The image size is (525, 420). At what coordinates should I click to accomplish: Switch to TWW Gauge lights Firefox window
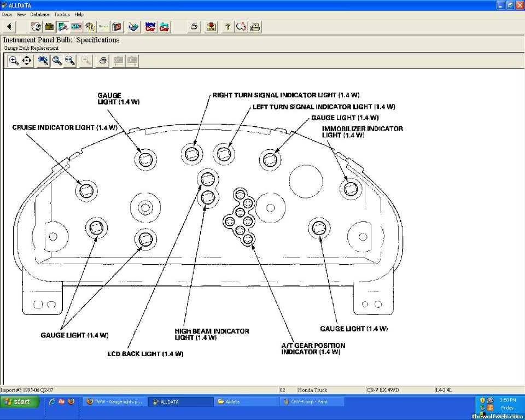[x=115, y=401]
